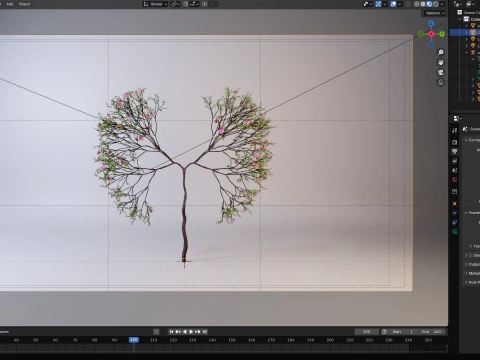Open the Scene properties tab

[x=455, y=170]
